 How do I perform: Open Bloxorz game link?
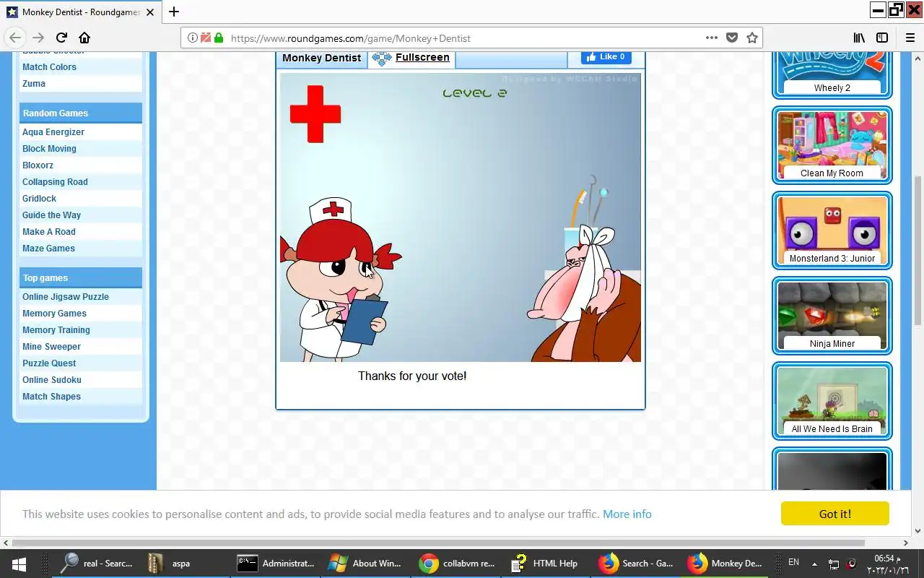[x=38, y=165]
